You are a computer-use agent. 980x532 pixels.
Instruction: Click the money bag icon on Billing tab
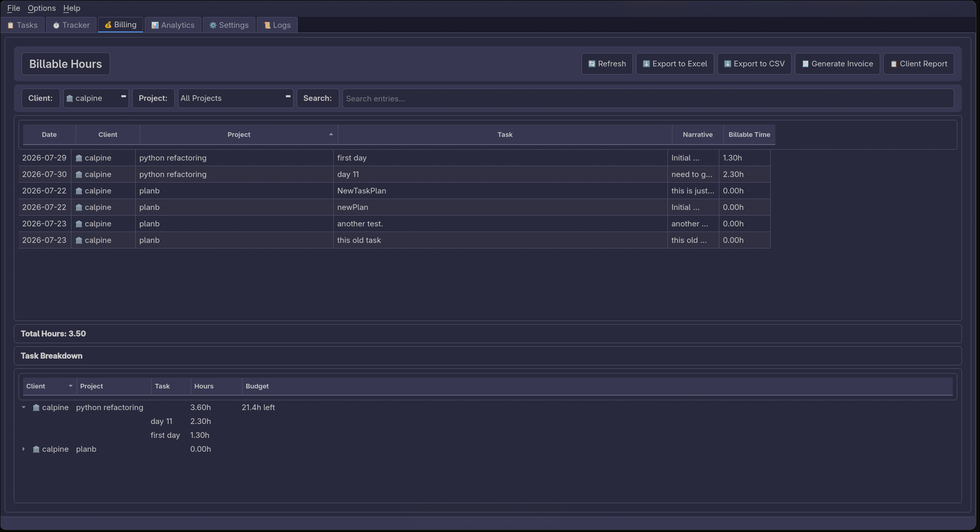tap(108, 25)
